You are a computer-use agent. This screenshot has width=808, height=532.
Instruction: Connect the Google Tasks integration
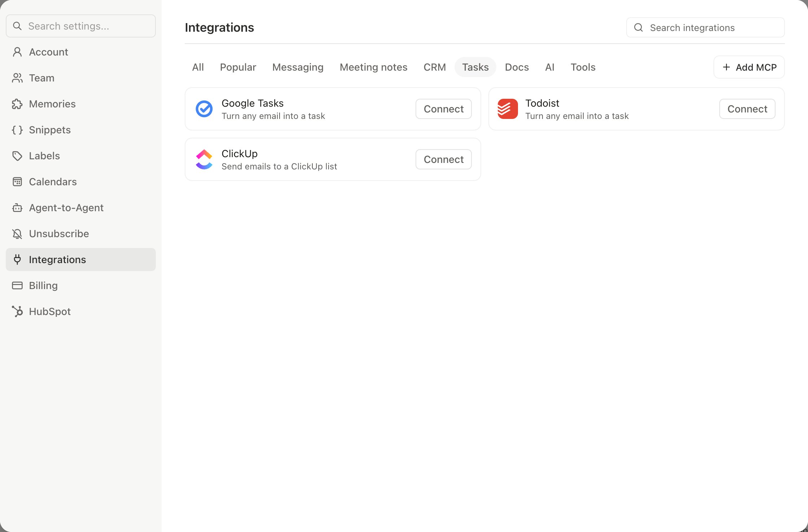coord(444,109)
